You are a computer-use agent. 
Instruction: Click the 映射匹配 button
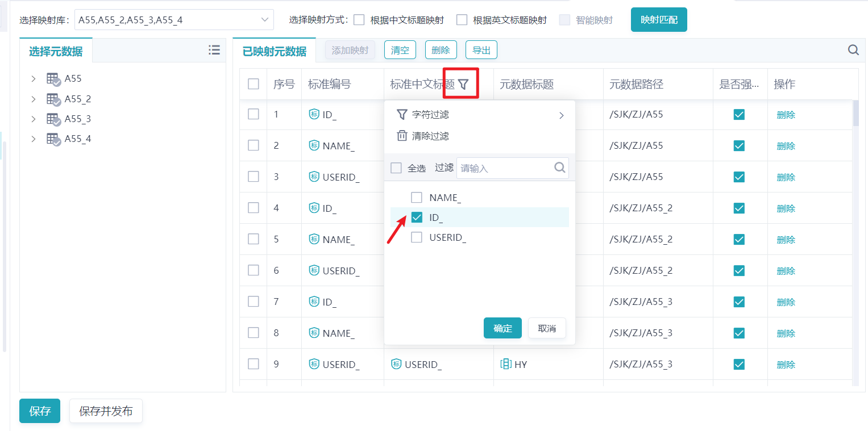pyautogui.click(x=658, y=20)
